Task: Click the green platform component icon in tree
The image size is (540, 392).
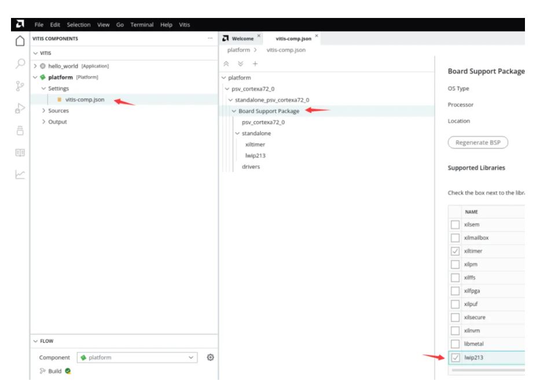Action: 43,77
